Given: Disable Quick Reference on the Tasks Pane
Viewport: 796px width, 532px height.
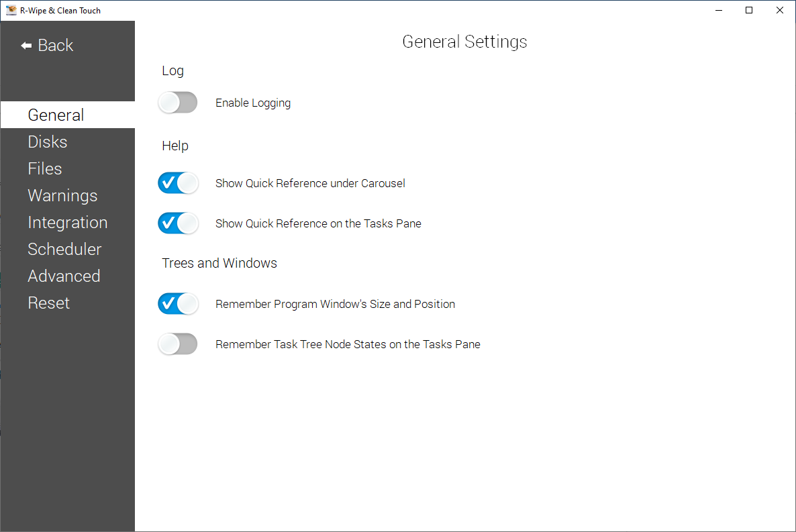Looking at the screenshot, I should coord(178,223).
